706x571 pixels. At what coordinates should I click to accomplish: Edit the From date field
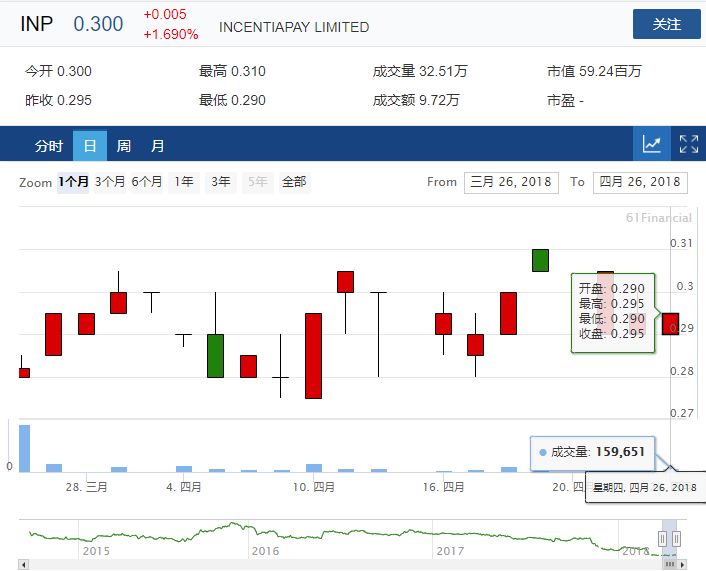click(x=511, y=182)
